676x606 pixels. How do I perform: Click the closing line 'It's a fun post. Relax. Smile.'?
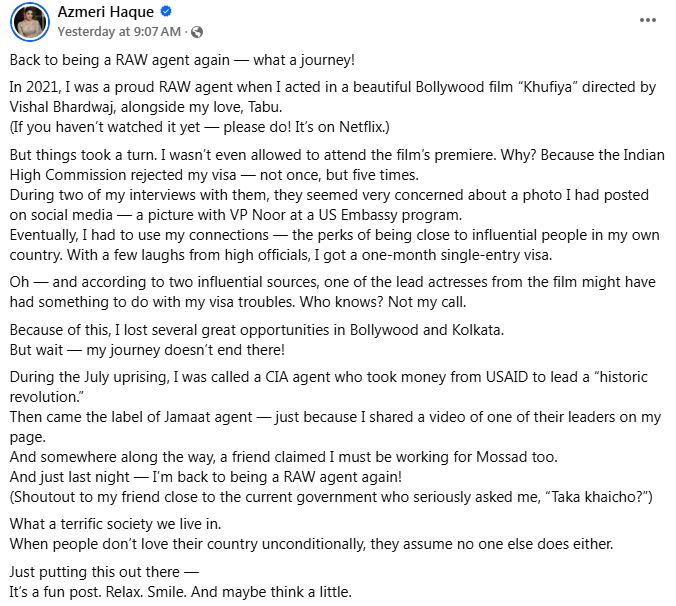(x=98, y=592)
